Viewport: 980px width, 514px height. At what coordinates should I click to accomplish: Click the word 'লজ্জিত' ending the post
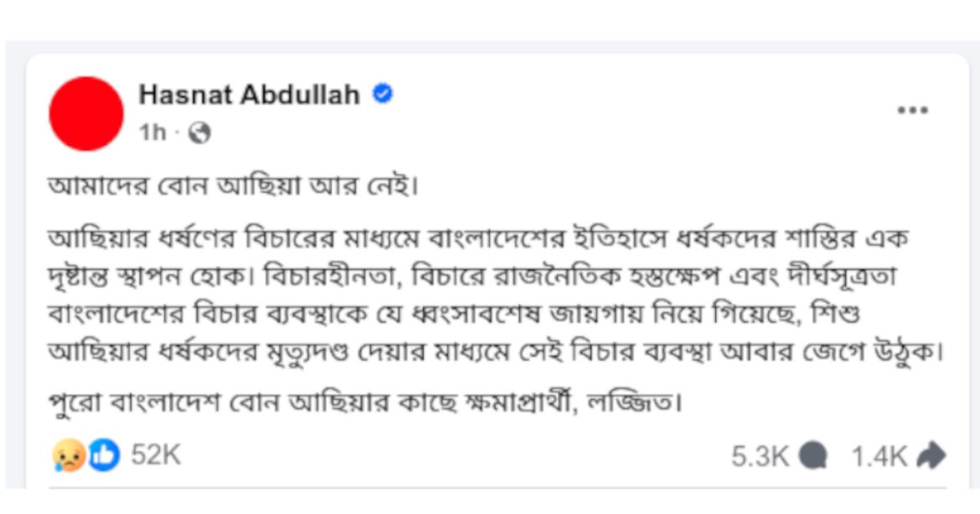pyautogui.click(x=645, y=403)
